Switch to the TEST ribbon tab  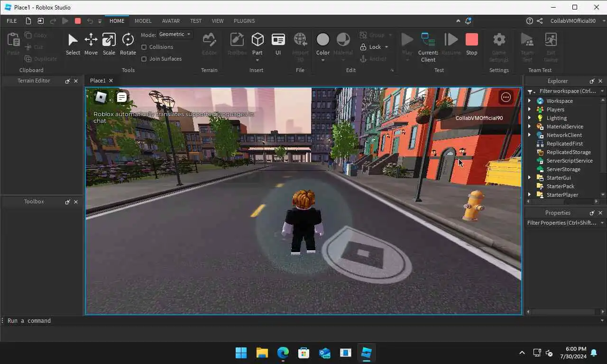point(196,21)
